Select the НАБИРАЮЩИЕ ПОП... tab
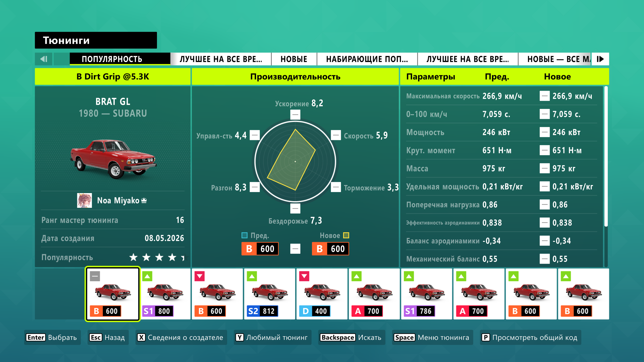The width and height of the screenshot is (644, 362). click(x=367, y=59)
